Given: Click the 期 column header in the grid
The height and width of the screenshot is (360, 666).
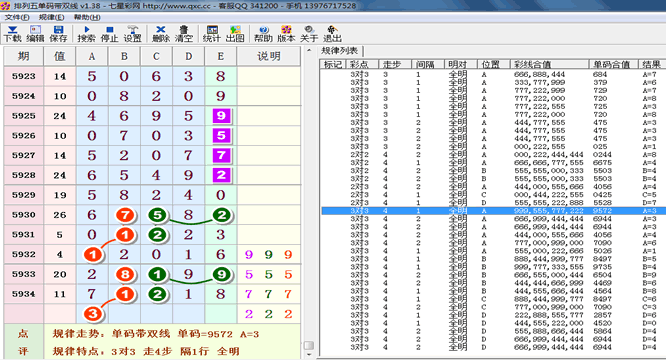Looking at the screenshot, I should click(x=24, y=56).
